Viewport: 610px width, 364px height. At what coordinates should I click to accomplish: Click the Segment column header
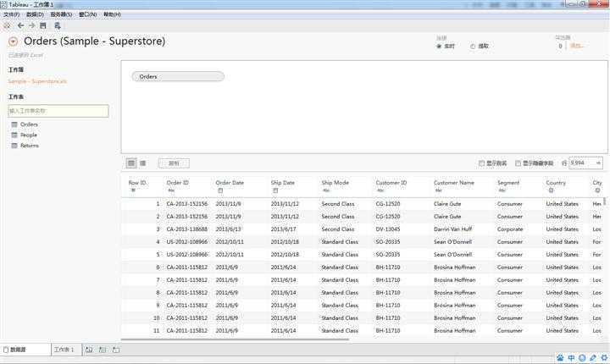coord(508,182)
